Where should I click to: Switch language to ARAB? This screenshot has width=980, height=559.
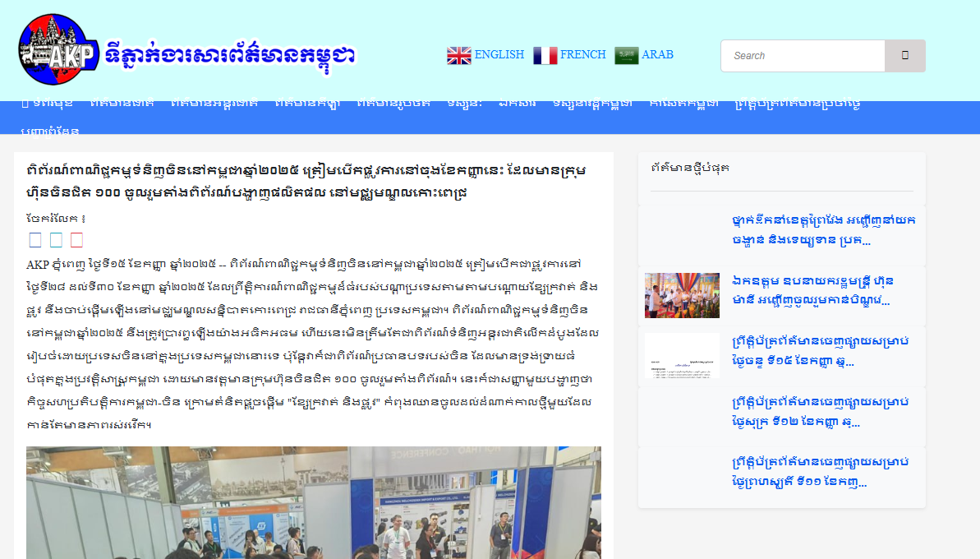pyautogui.click(x=657, y=55)
